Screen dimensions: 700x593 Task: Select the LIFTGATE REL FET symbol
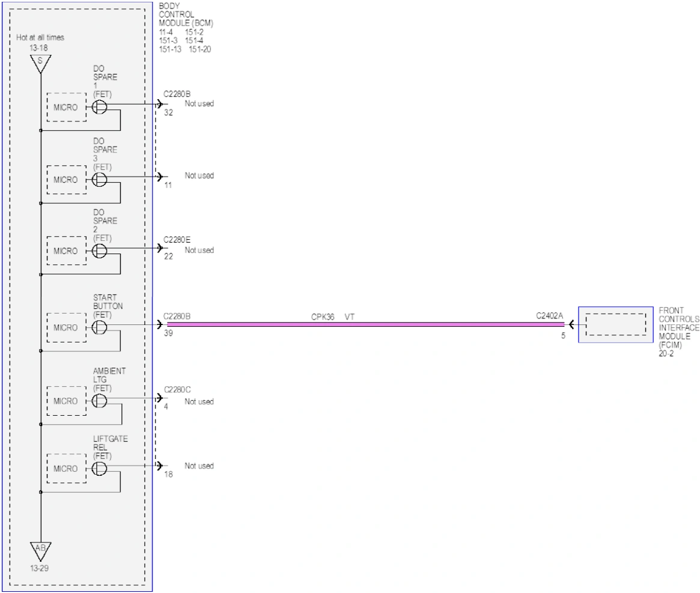100,469
